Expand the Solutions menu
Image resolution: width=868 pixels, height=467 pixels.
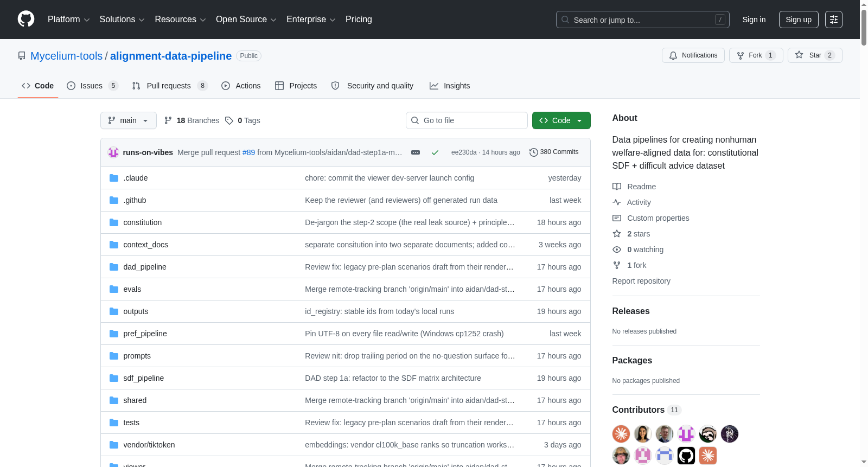pos(122,20)
